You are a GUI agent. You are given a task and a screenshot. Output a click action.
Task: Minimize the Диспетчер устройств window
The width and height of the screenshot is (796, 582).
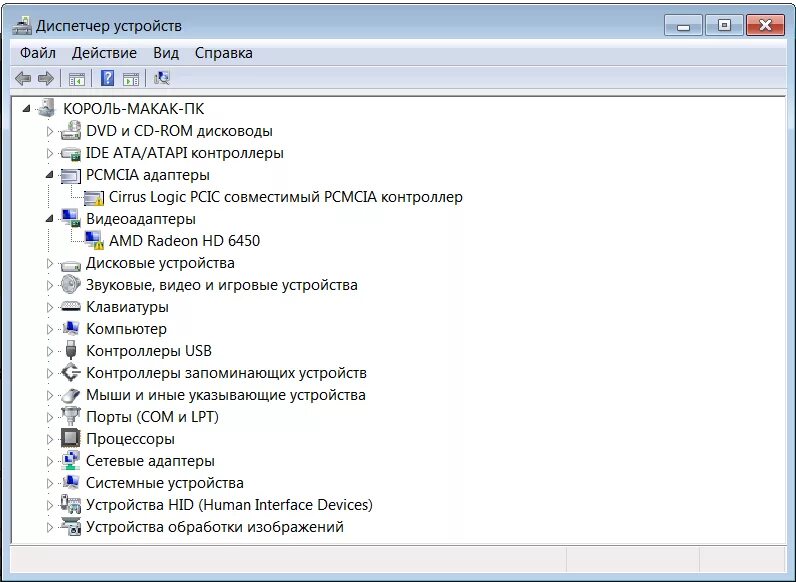pos(683,25)
